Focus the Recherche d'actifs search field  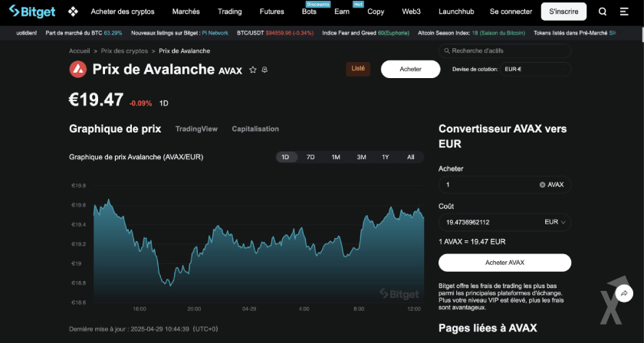click(504, 51)
